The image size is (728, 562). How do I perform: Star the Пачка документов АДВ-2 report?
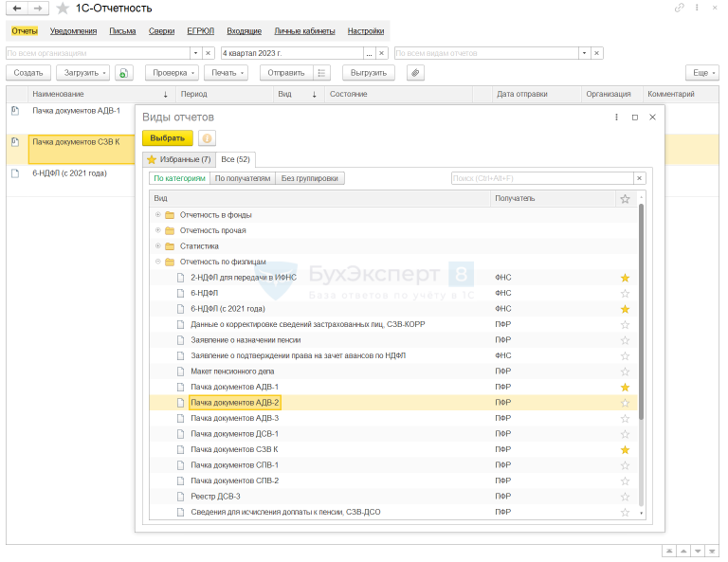point(625,403)
